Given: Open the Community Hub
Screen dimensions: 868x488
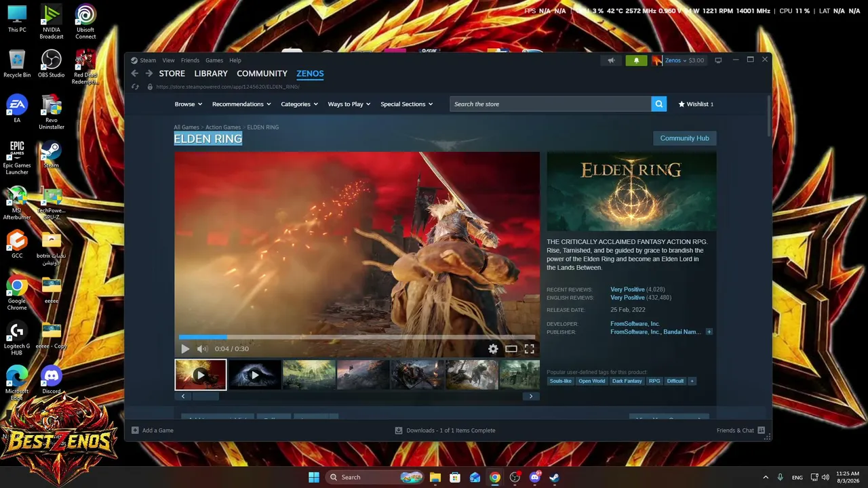Looking at the screenshot, I should click(x=684, y=138).
